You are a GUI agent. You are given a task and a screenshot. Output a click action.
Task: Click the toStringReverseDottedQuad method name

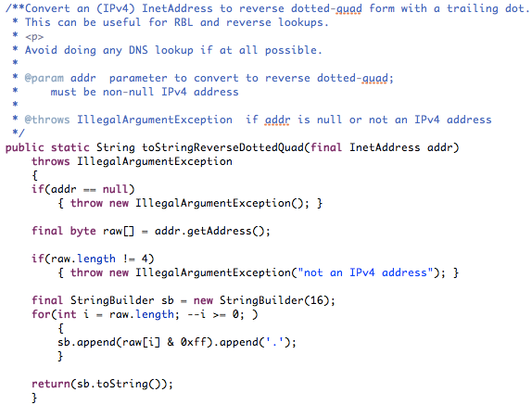[223, 148]
